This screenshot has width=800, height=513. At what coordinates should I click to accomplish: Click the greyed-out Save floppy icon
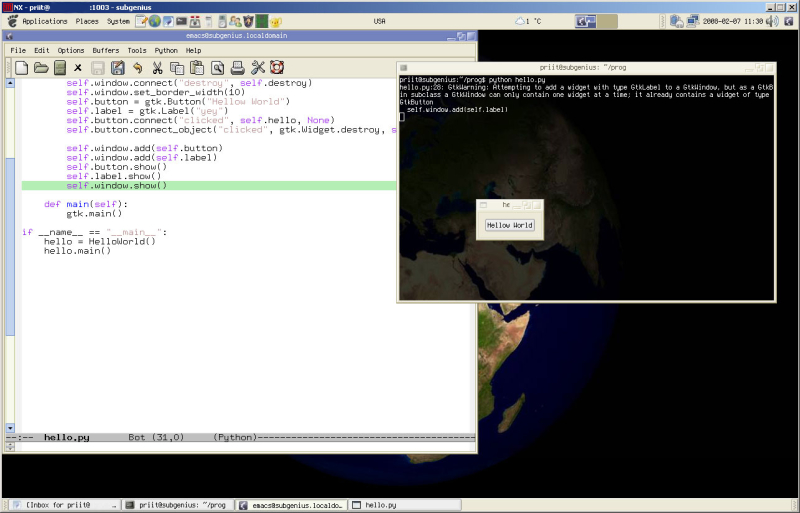click(97, 67)
